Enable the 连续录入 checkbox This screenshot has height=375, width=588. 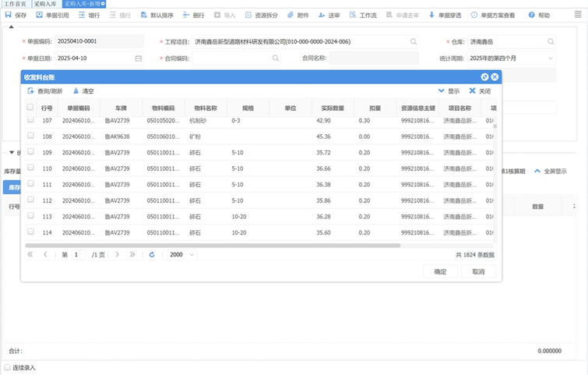click(8, 367)
